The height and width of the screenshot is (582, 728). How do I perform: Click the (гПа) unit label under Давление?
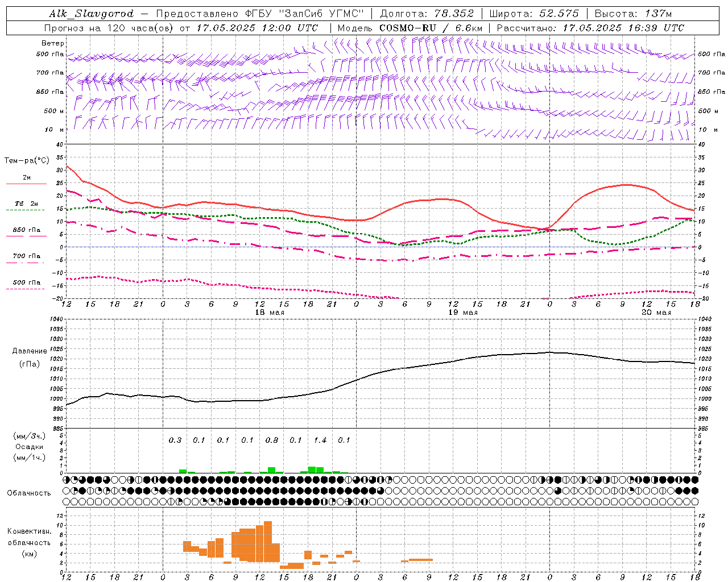coord(30,364)
